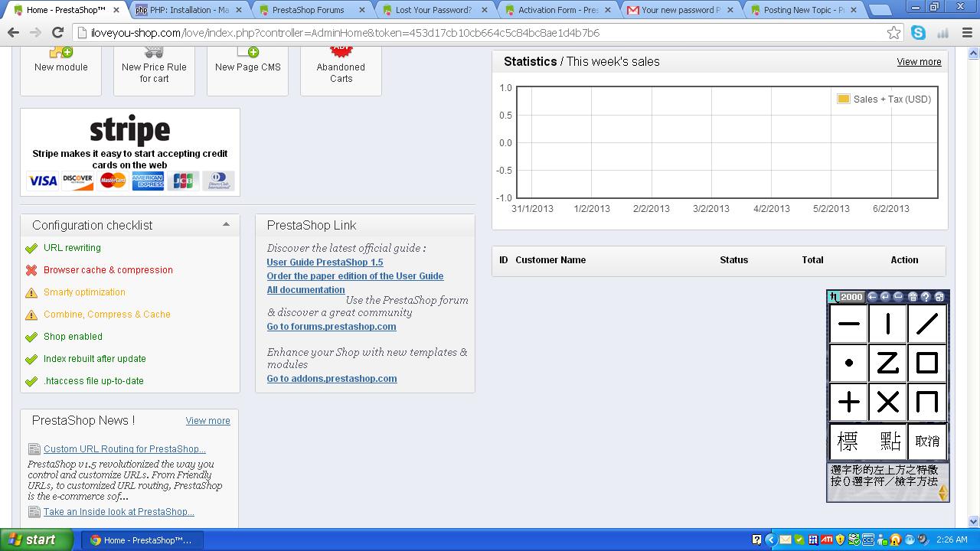Click the 標點 punctuation button on input pad
This screenshot has height=551, width=980.
868,442
